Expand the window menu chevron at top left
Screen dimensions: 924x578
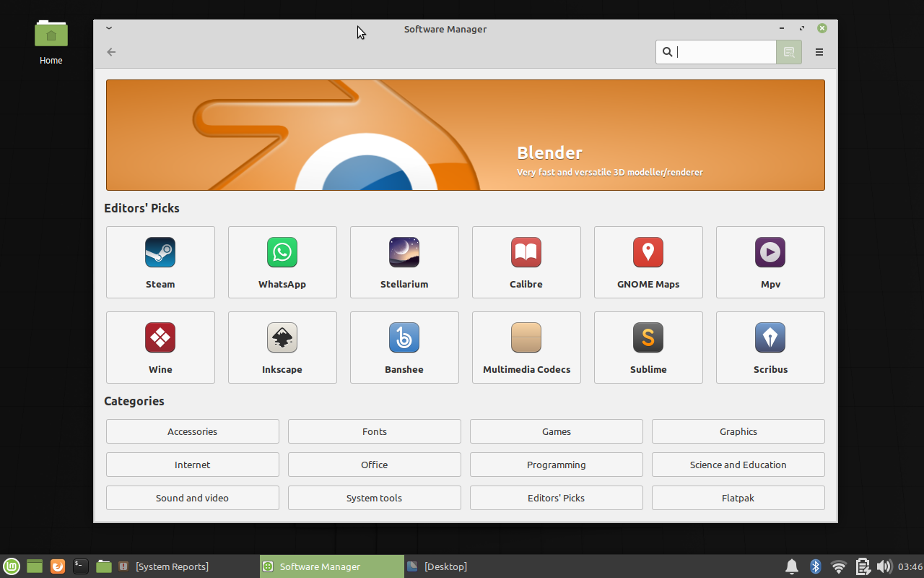point(109,28)
